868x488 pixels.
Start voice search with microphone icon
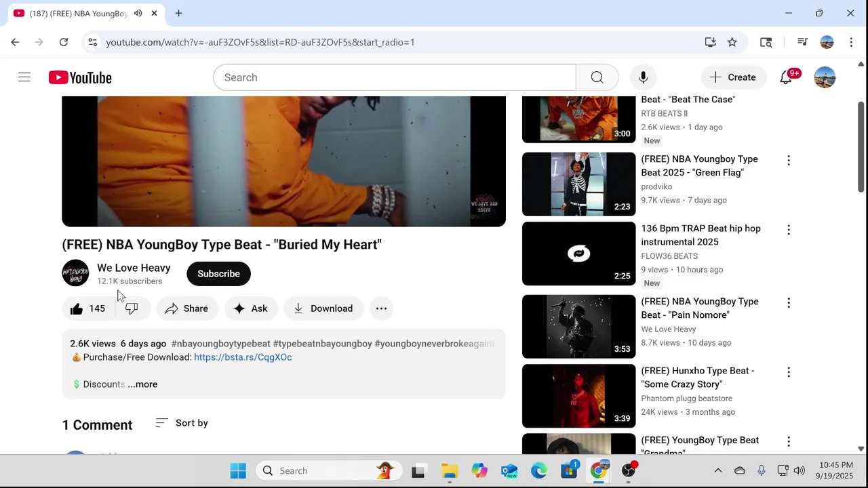(643, 77)
